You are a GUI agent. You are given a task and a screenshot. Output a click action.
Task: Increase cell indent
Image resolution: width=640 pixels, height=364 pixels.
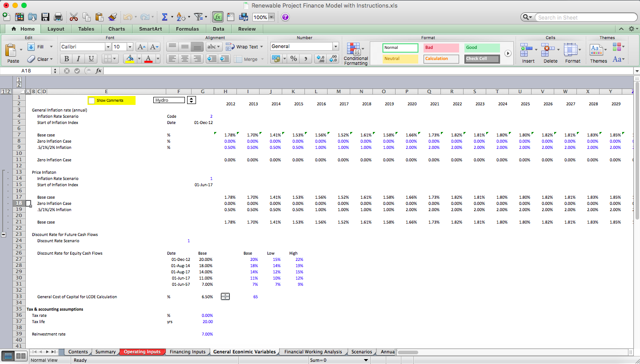tap(224, 59)
